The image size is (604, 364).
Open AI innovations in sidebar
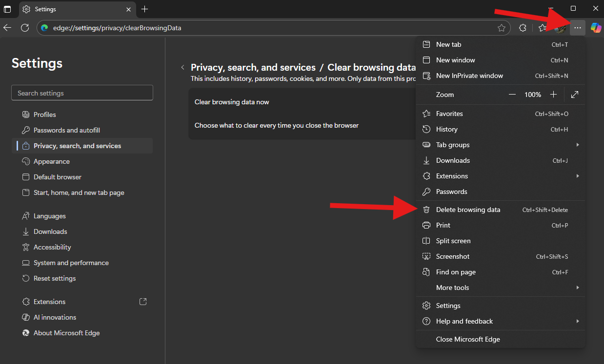[82, 317]
